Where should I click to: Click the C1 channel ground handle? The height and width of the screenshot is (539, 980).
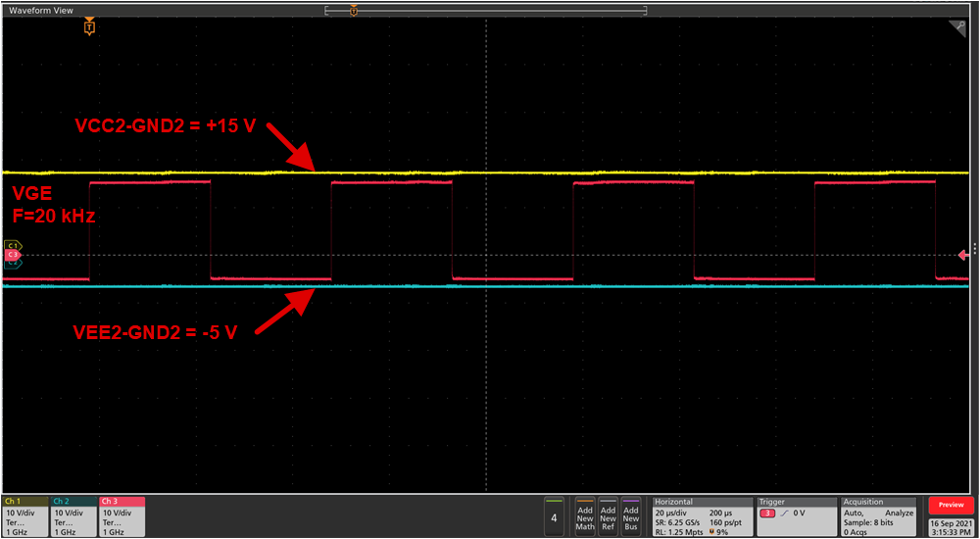13,245
